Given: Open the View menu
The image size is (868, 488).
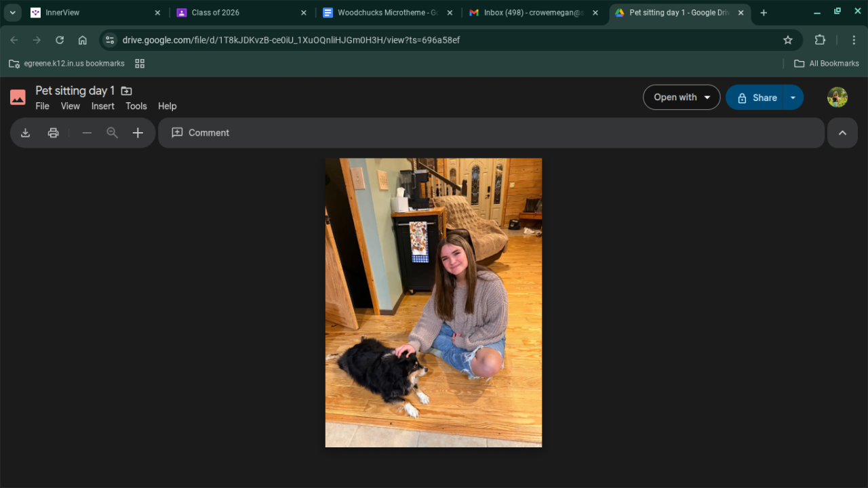Looking at the screenshot, I should point(70,106).
